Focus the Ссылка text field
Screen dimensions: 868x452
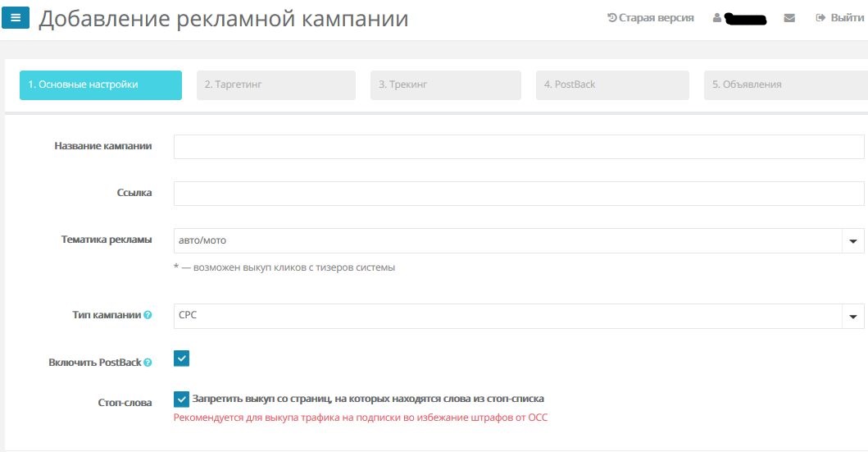(519, 194)
